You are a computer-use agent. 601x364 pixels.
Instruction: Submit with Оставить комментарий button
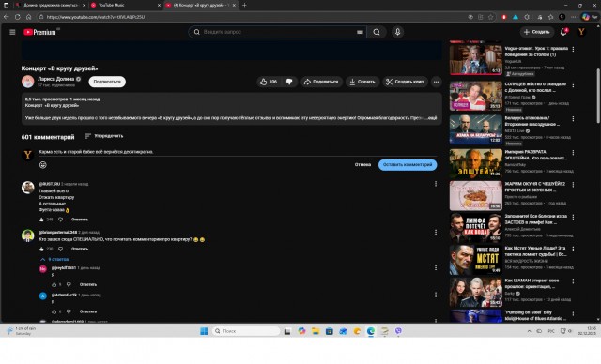pos(408,164)
